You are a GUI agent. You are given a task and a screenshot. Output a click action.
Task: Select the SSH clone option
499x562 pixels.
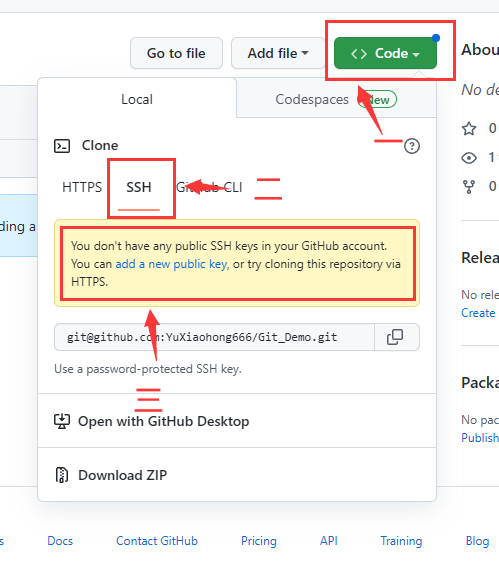click(139, 187)
